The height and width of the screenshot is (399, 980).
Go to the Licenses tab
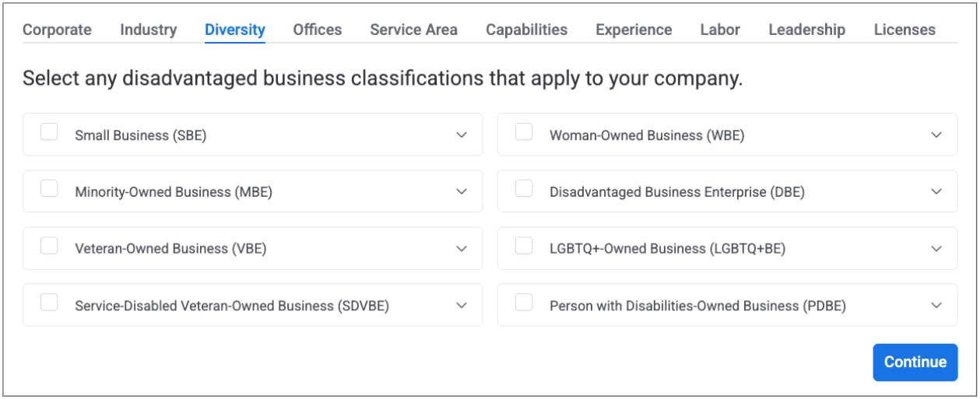[904, 30]
